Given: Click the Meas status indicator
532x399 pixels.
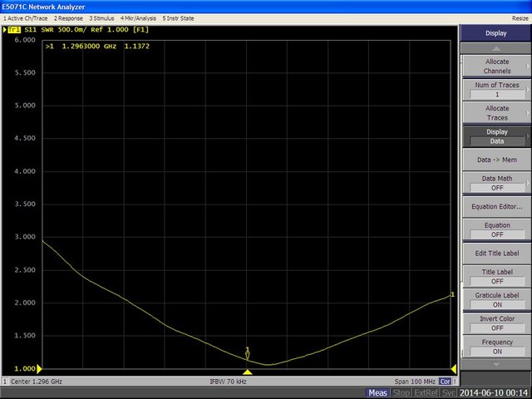Looking at the screenshot, I should 378,392.
